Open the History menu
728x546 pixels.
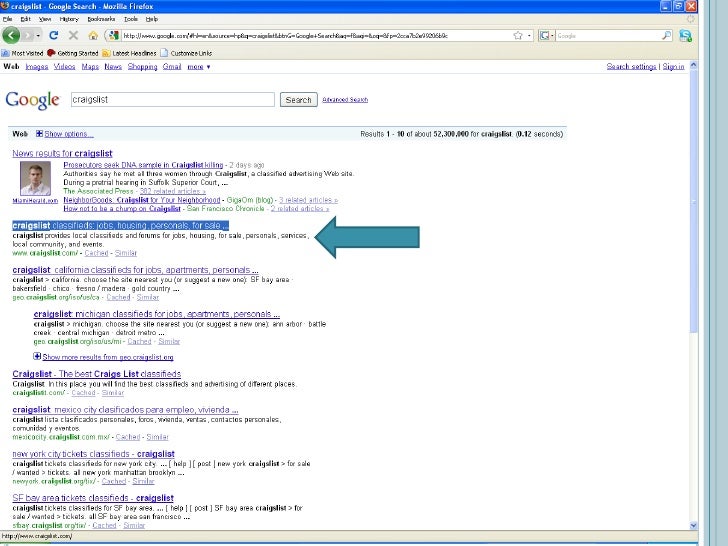point(69,19)
